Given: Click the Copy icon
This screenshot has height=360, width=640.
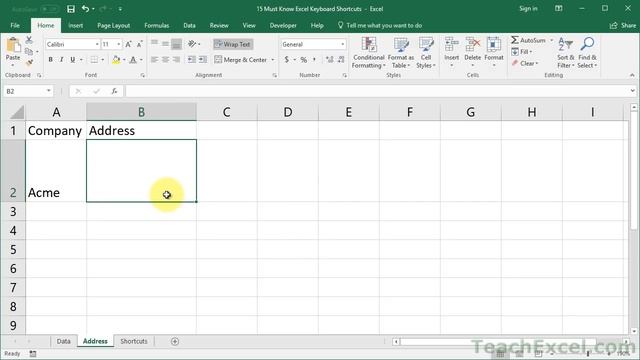Looking at the screenshot, I should click(x=29, y=51).
